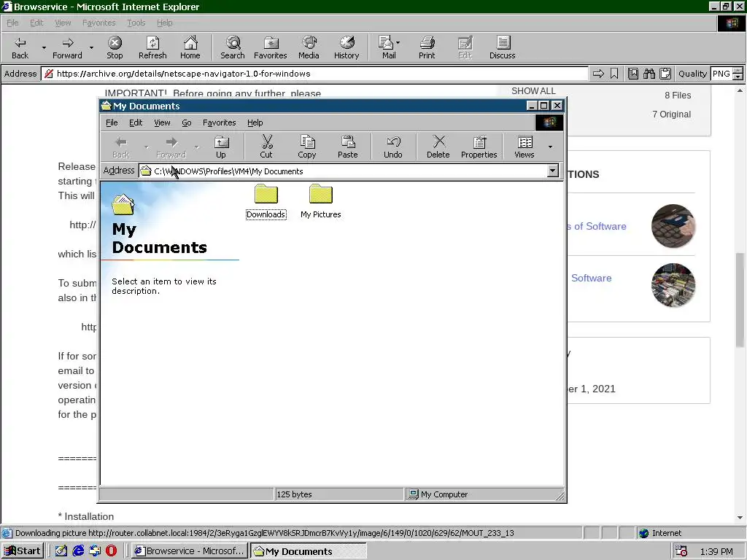Click Quality up stepper arrow

(738, 71)
